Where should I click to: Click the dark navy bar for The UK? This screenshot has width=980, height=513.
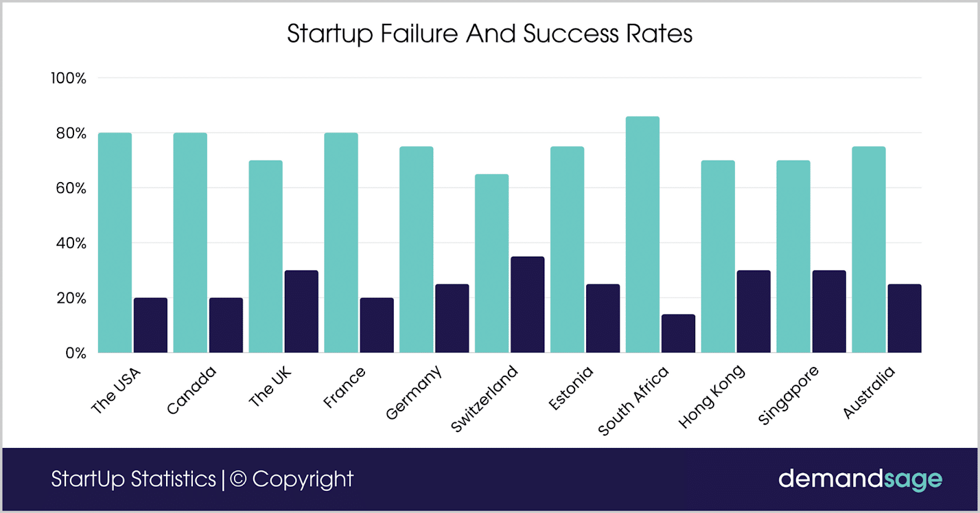pos(301,311)
